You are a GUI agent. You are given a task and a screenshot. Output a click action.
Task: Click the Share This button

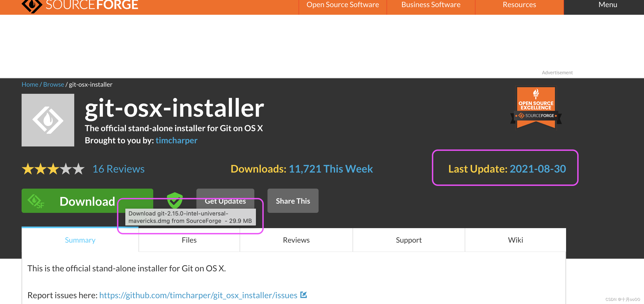pyautogui.click(x=293, y=201)
